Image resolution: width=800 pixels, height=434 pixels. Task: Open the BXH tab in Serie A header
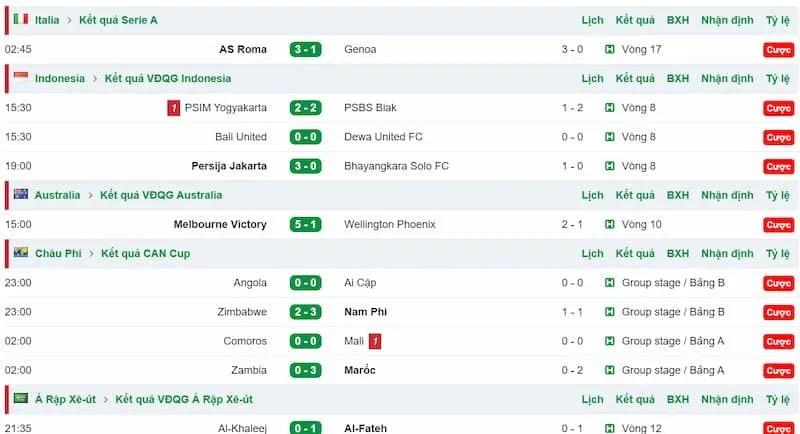(678, 20)
